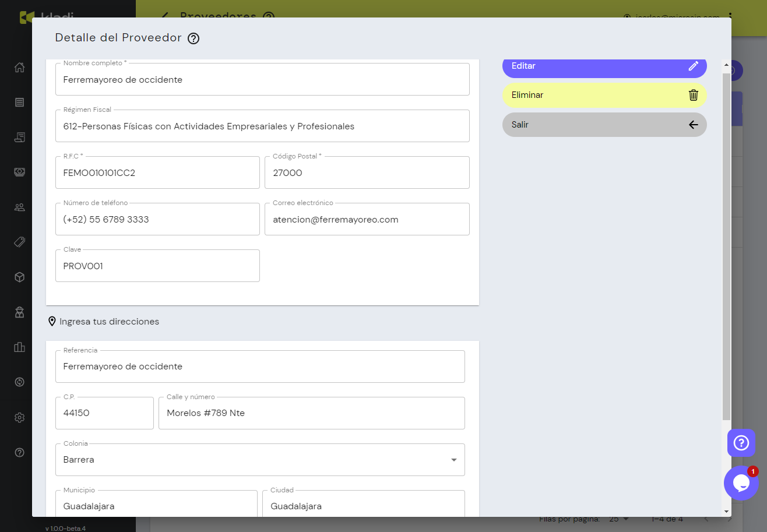Screen dimensions: 767x532
Task: Click the home icon in the sidebar
Action: (19, 68)
